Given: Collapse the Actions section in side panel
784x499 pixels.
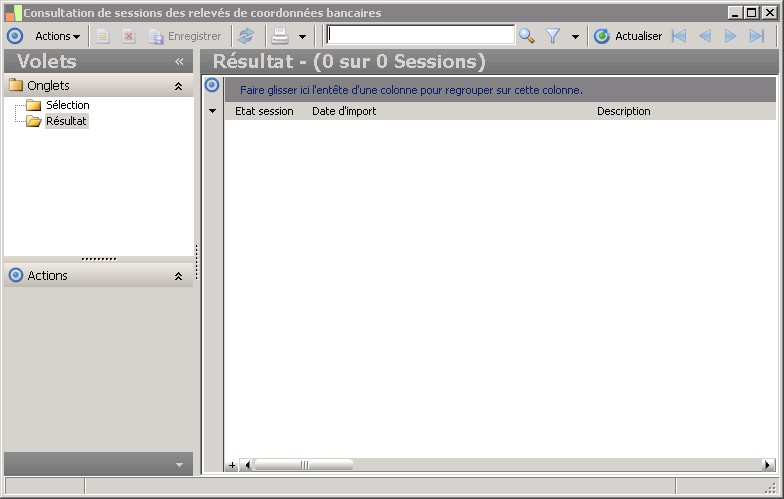Looking at the screenshot, I should coord(178,276).
